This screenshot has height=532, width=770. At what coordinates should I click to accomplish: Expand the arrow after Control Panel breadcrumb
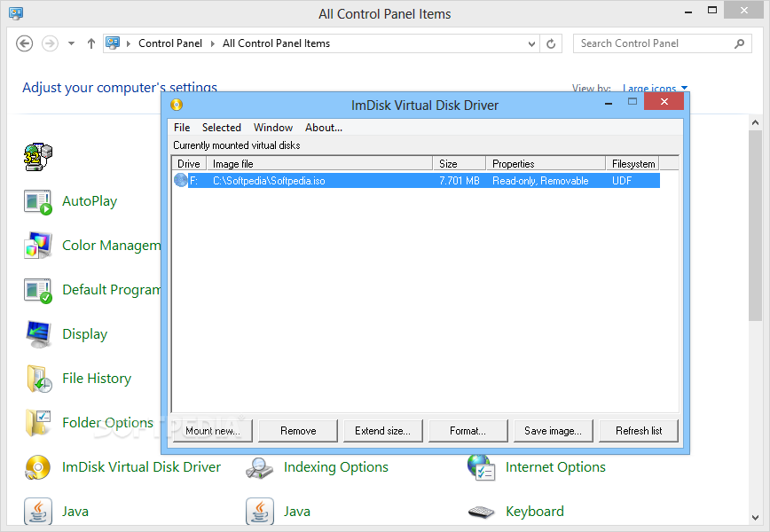[213, 43]
